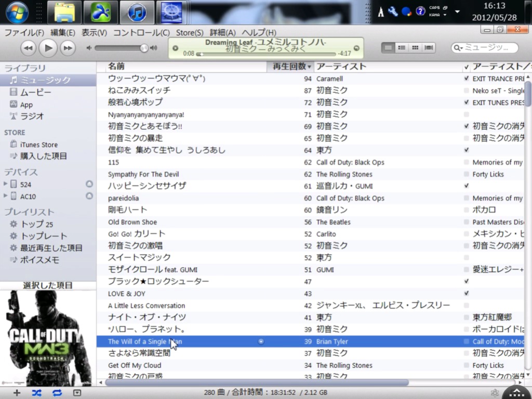Switch to song list view icon
This screenshot has width=532, height=399.
[x=388, y=48]
